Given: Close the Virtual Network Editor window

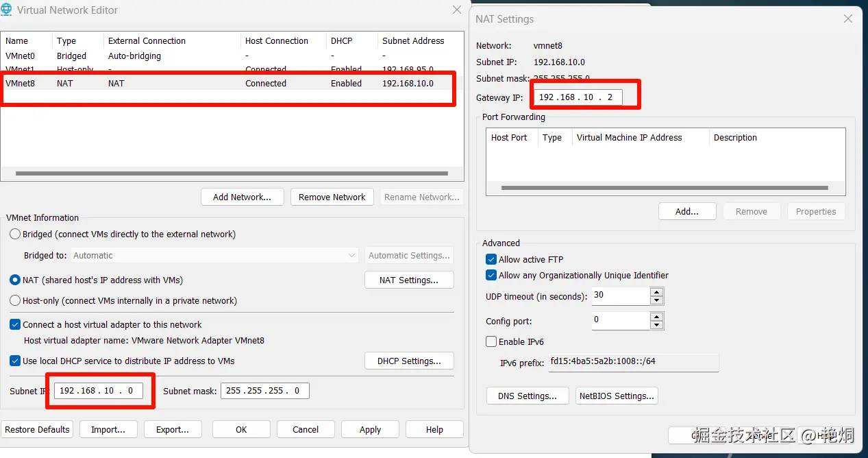Looking at the screenshot, I should click(457, 10).
